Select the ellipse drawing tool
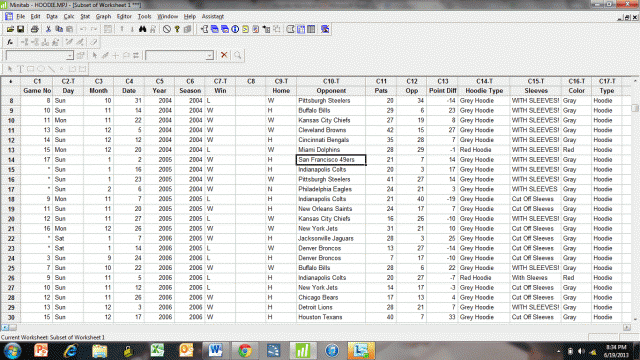 tap(41, 69)
